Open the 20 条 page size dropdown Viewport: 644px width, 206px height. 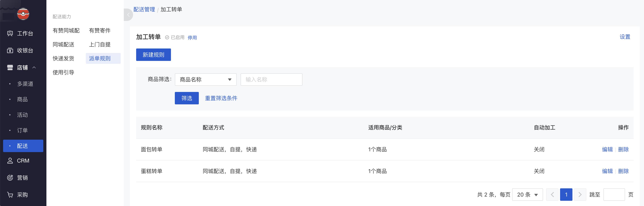click(527, 195)
